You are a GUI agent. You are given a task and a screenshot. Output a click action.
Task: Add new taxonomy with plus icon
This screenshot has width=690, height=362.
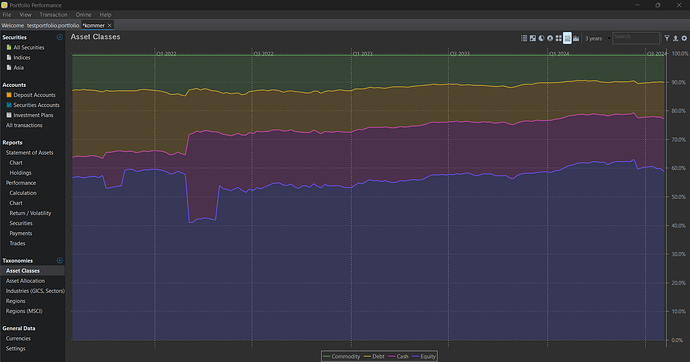coord(59,260)
